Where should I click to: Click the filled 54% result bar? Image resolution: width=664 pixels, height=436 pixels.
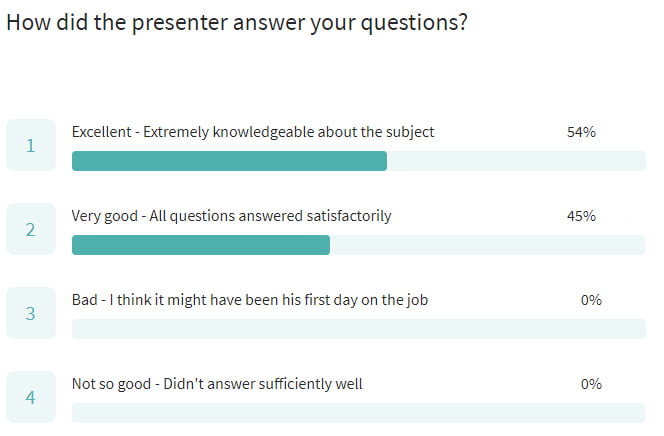click(x=229, y=161)
